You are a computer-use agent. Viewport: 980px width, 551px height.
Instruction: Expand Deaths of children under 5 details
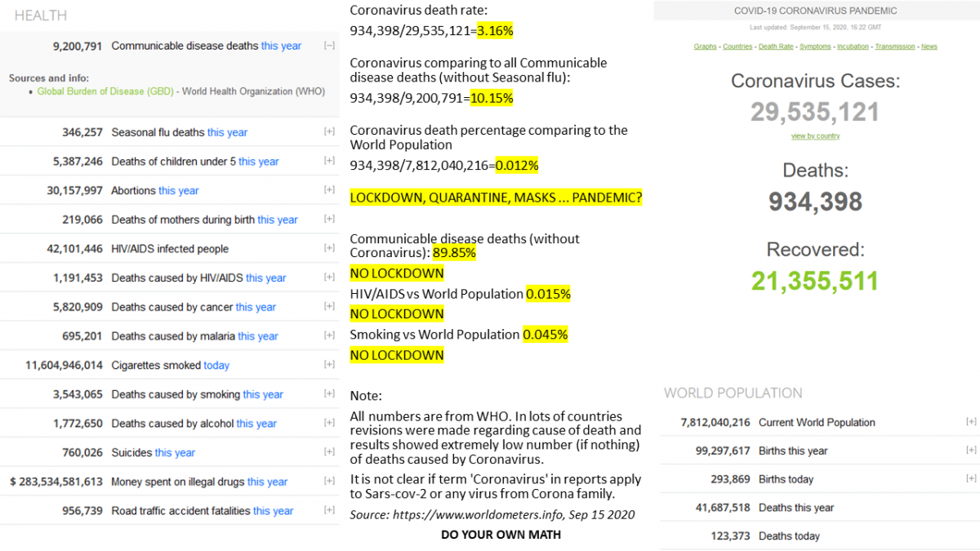[x=329, y=161]
